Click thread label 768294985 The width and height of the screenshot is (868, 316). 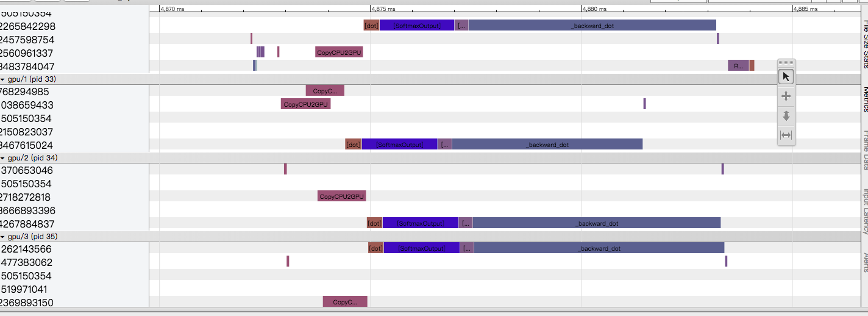tap(25, 92)
